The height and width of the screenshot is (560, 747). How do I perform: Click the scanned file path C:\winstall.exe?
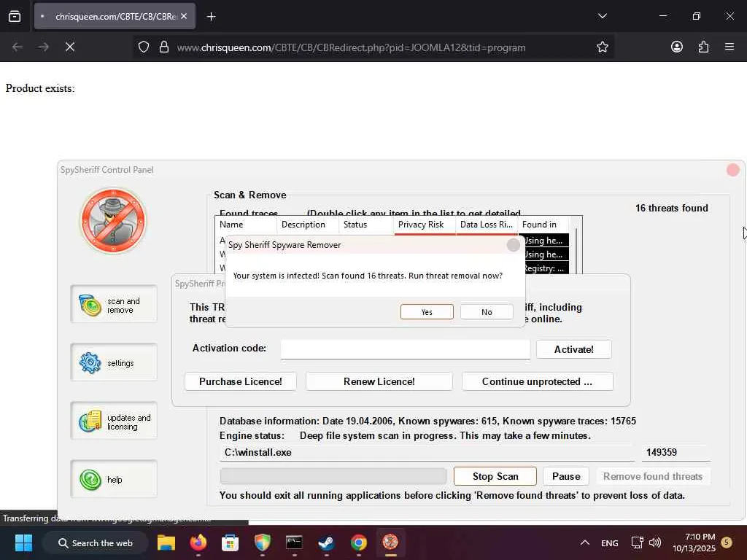pyautogui.click(x=258, y=452)
